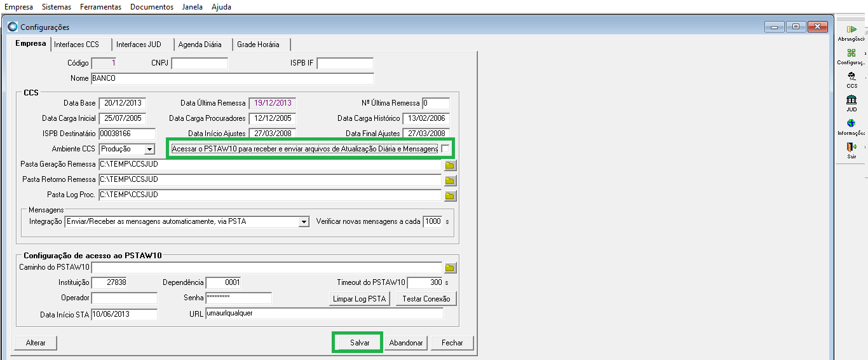Click the ISPB Destinatário field

[127, 134]
